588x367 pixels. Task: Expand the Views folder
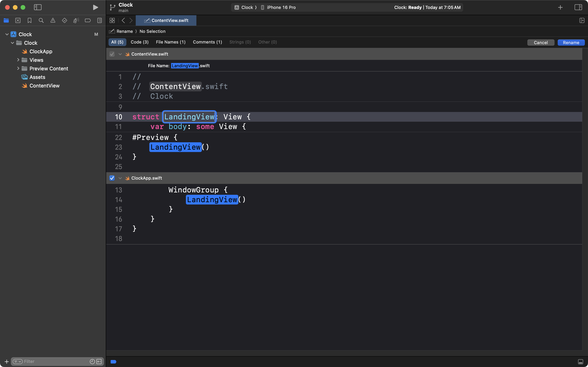[x=18, y=60]
